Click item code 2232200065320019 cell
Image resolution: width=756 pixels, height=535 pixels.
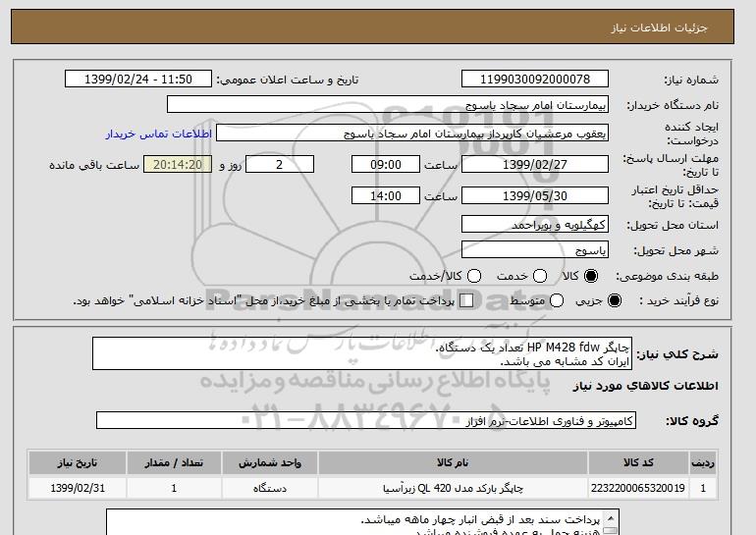click(638, 488)
